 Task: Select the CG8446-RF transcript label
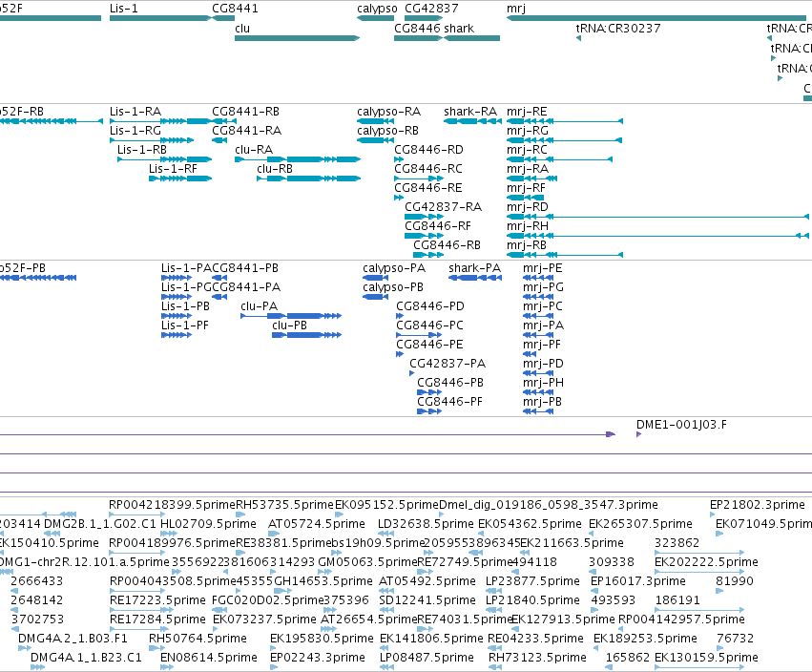click(x=438, y=226)
